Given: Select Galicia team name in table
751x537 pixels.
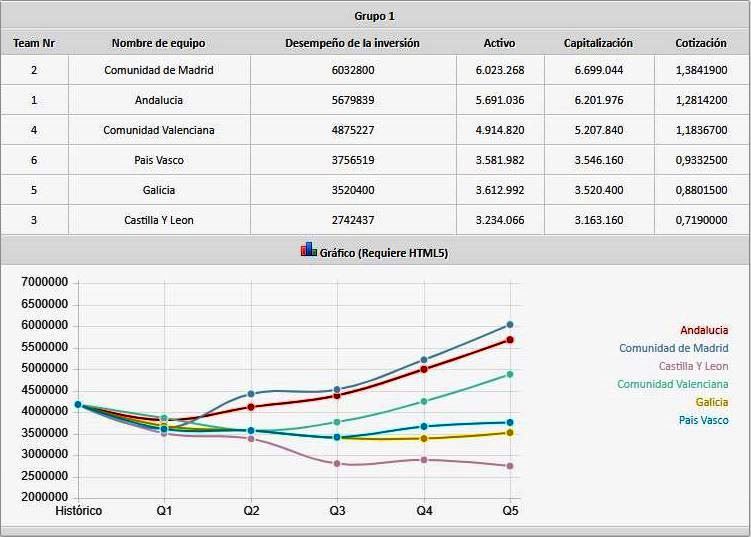Looking at the screenshot, I should [159, 190].
